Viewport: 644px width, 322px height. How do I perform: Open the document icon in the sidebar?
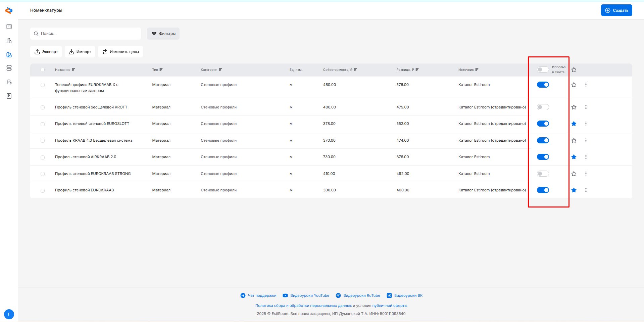[9, 96]
